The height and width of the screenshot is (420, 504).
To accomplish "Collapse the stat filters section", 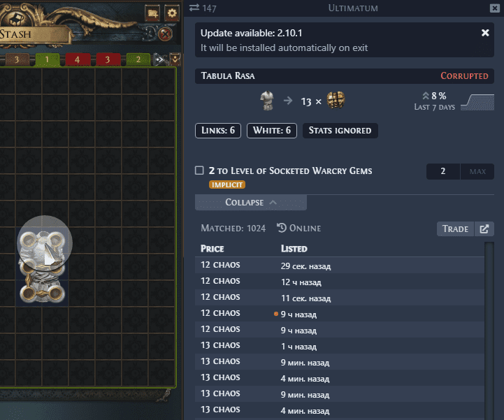I will tap(251, 203).
